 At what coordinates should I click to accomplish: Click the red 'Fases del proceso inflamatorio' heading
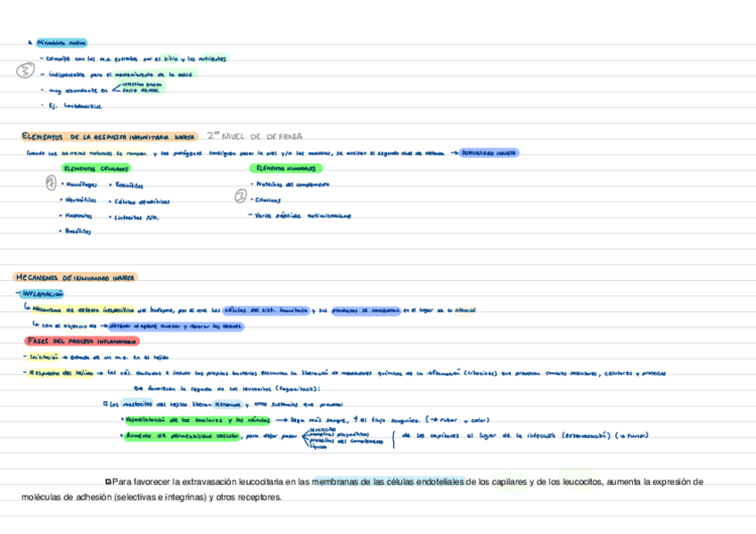point(82,341)
